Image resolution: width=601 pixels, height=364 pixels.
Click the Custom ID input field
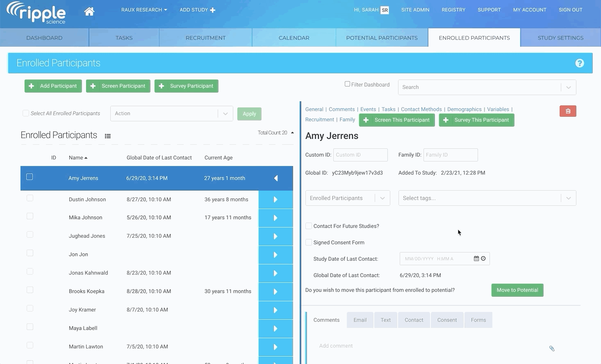(x=360, y=155)
